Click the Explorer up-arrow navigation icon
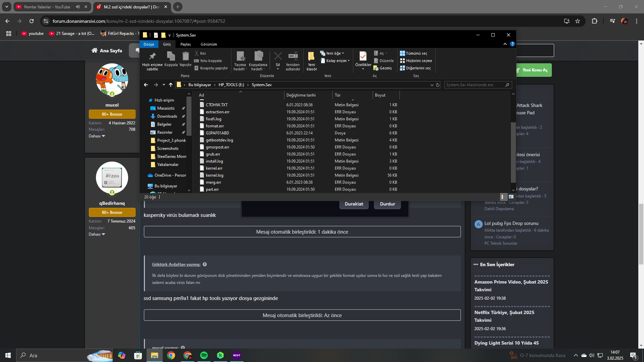Screen dimensions: 644x362 [x=171, y=85]
